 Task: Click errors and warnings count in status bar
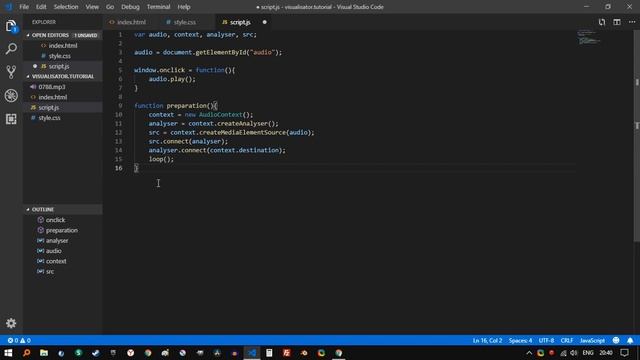[x=19, y=340]
